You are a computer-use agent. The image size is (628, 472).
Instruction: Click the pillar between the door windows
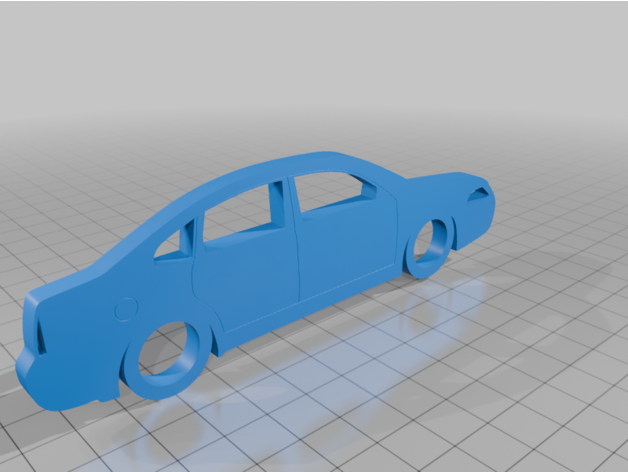click(x=284, y=205)
